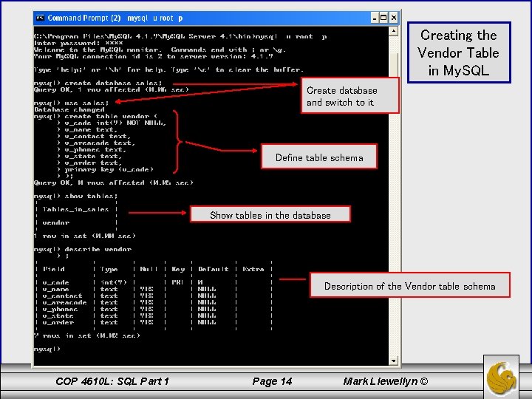Viewport: 532px width, 399px height.
Task: Click '7 rows in set' result line
Action: point(87,335)
